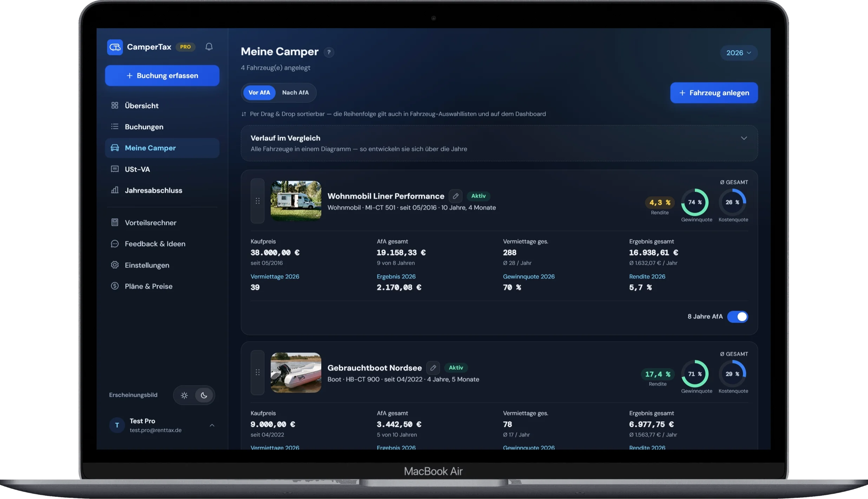Image resolution: width=868 pixels, height=499 pixels.
Task: Click the 17,4 % Rendite badge
Action: pyautogui.click(x=658, y=374)
